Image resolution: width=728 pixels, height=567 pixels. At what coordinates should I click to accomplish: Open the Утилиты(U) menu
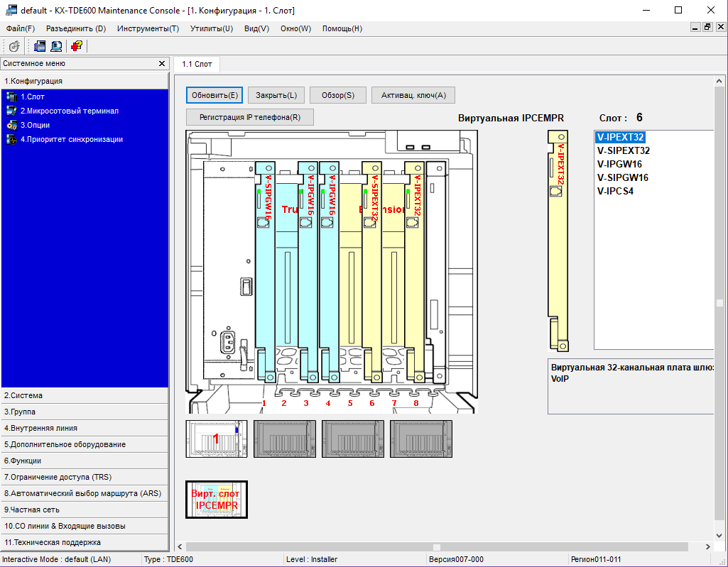(x=211, y=28)
